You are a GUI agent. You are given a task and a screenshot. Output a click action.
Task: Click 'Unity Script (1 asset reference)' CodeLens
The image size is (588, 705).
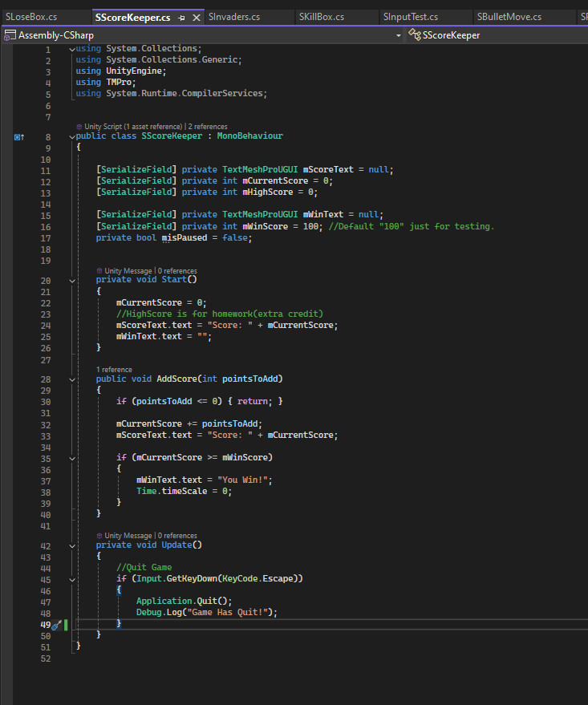[133, 127]
